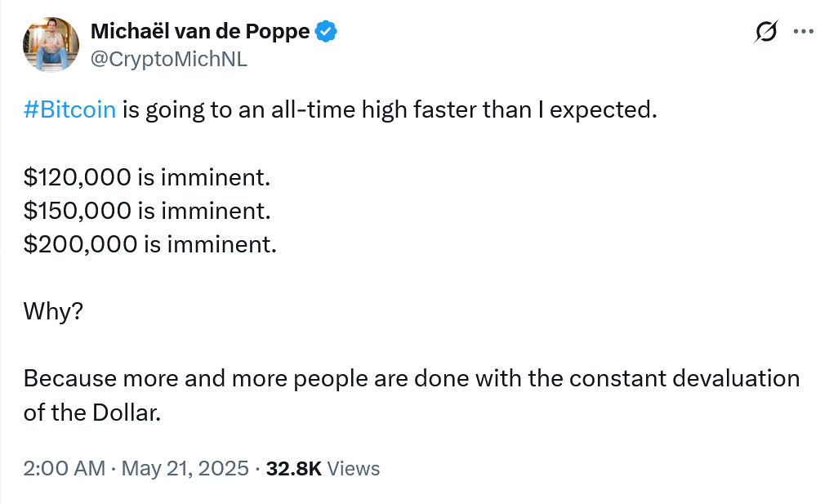Click the text '$200,000 is imminent.'

point(150,245)
